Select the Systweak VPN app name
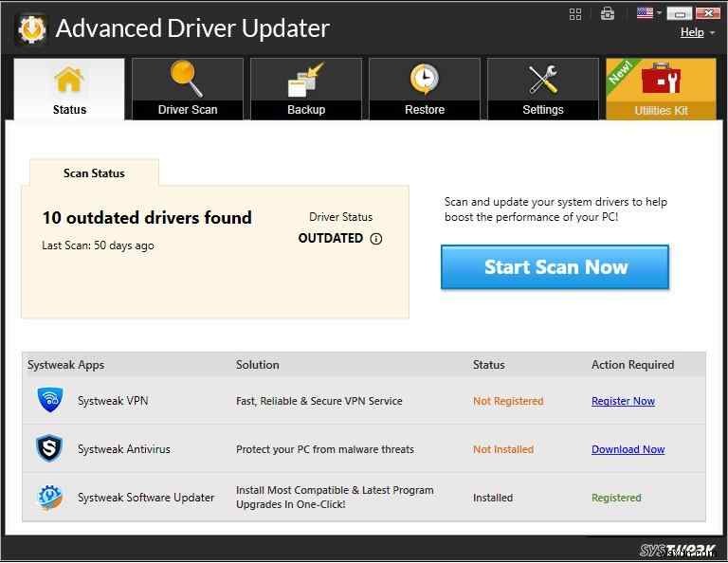Screen dimensions: 728x563 tap(113, 401)
